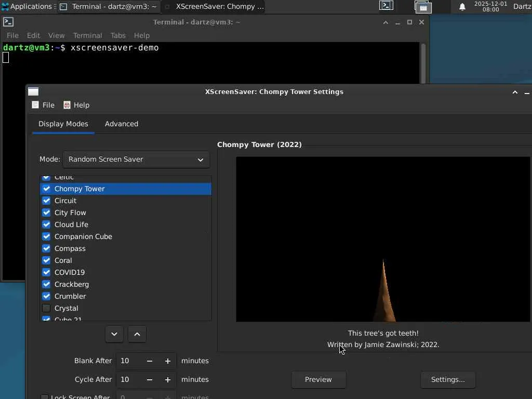Open the XScreenSaver Help menu
The image size is (532, 399).
pos(76,105)
